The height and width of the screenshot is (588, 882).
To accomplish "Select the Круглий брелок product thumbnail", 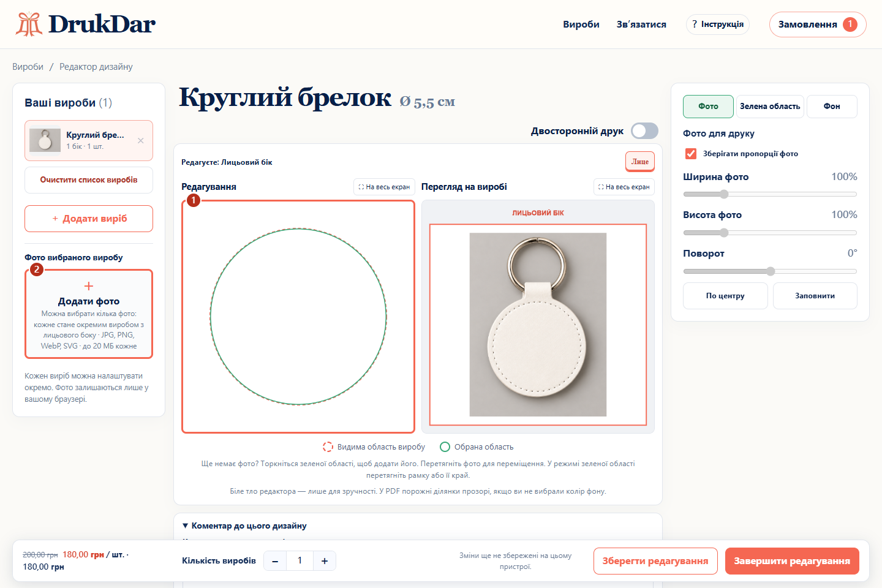I will 45,140.
